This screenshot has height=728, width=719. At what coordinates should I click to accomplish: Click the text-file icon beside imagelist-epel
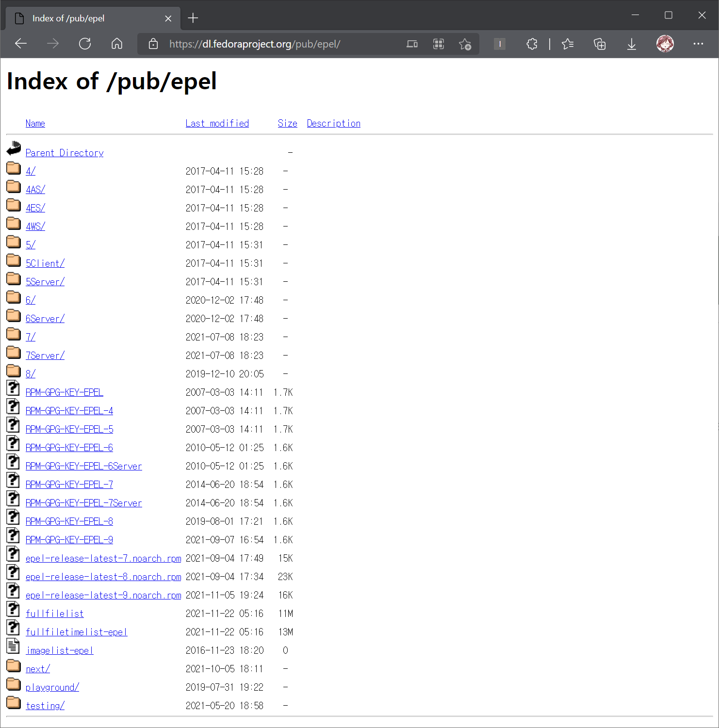coord(13,646)
